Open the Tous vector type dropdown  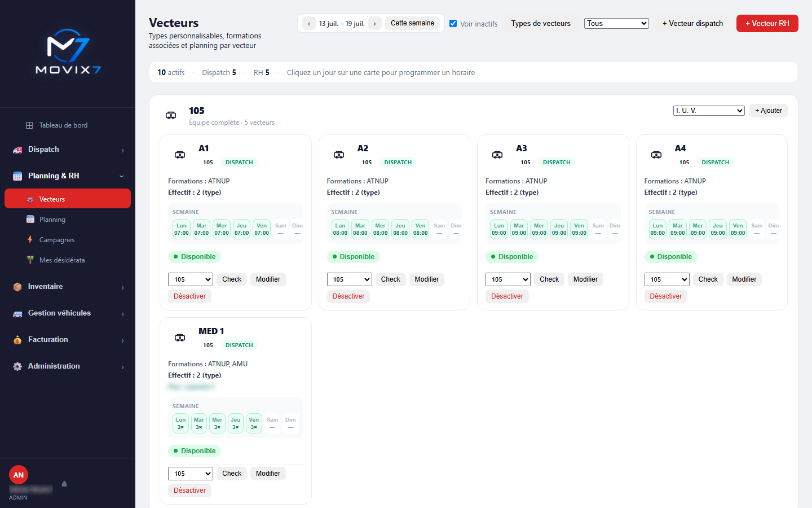pos(616,23)
